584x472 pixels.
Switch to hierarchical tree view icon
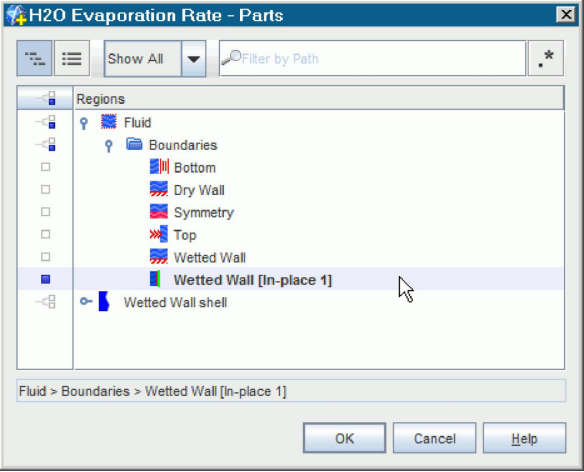point(34,58)
